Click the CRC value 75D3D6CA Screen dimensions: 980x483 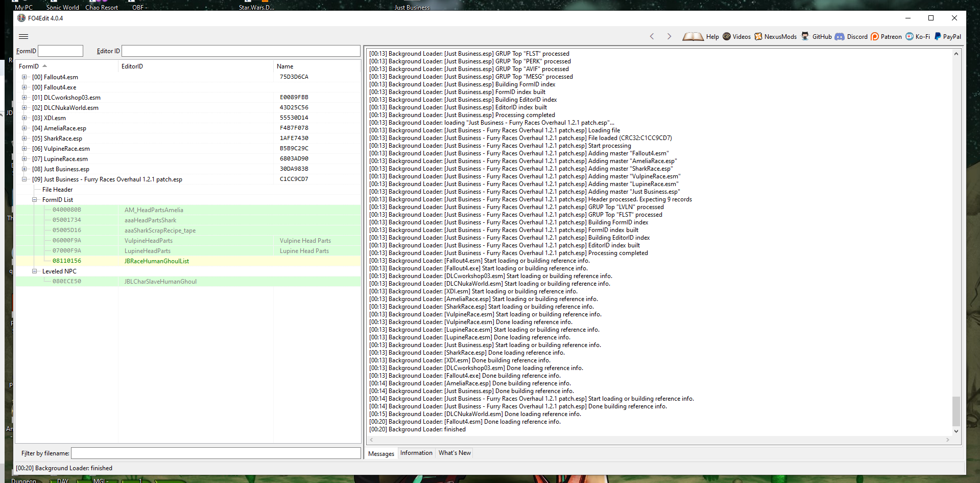pyautogui.click(x=294, y=77)
